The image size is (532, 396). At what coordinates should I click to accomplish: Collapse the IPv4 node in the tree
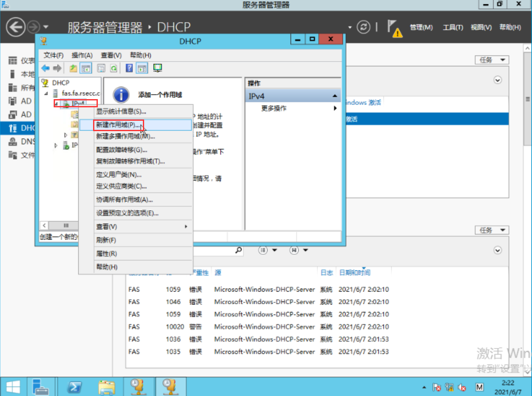point(56,104)
